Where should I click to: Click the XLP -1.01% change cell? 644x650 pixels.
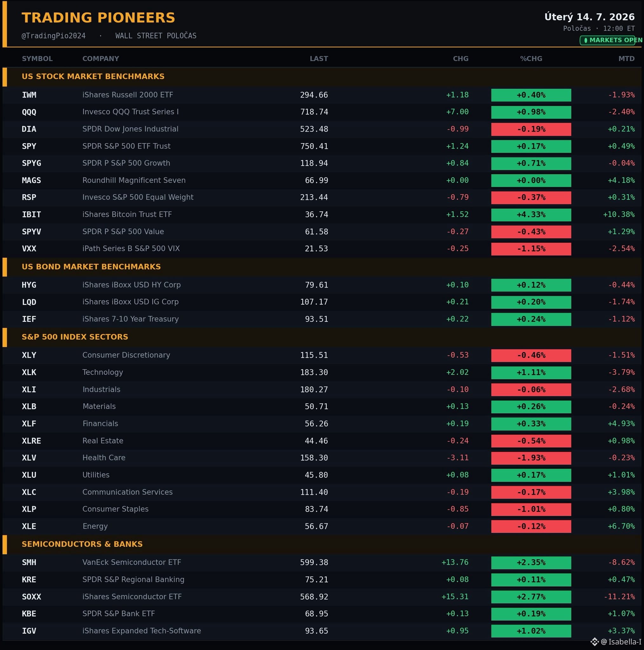tap(531, 509)
